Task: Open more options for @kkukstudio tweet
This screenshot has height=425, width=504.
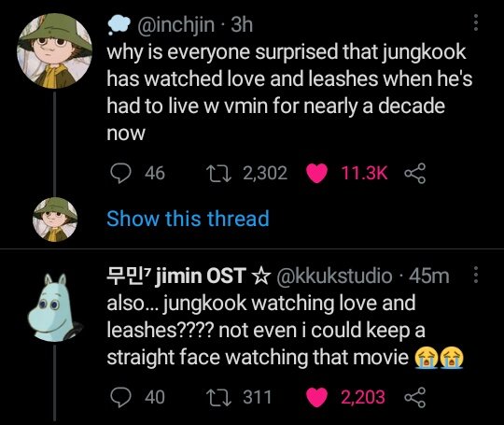Action: (x=476, y=275)
